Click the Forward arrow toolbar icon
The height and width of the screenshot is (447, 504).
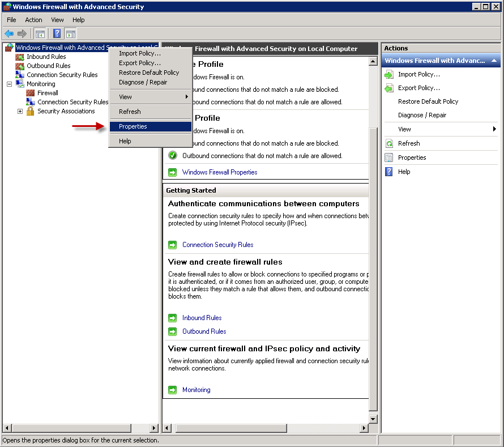(22, 33)
